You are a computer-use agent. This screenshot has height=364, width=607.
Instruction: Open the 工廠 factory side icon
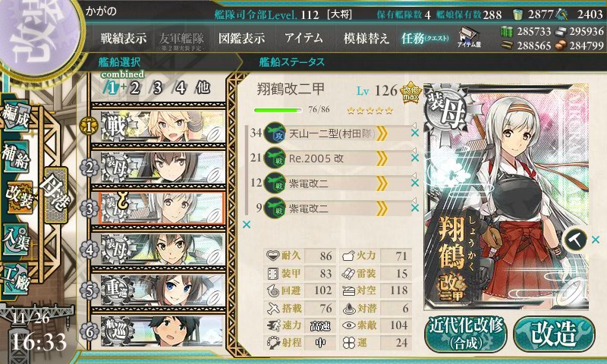pyautogui.click(x=15, y=279)
